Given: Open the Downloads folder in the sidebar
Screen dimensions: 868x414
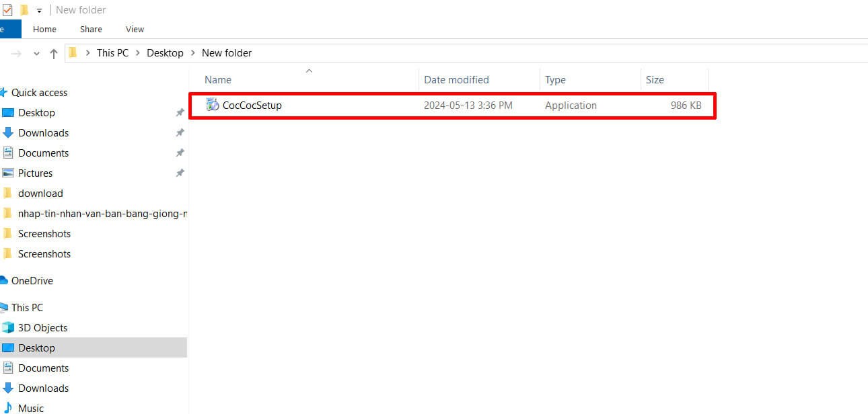Looking at the screenshot, I should (42, 132).
